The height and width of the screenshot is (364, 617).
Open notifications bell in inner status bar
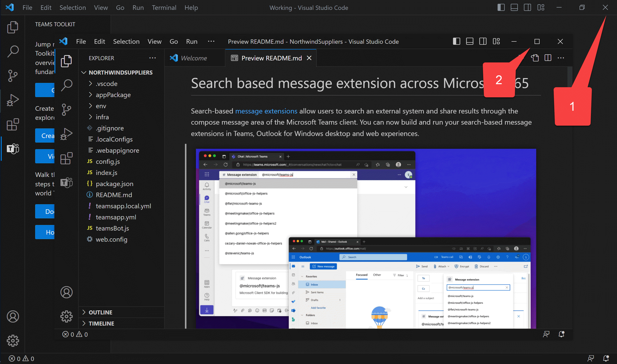click(x=561, y=334)
